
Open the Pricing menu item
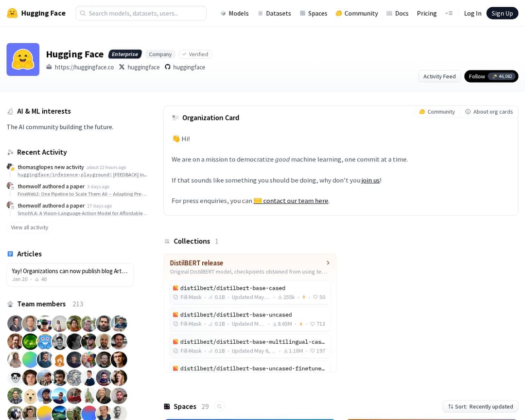click(427, 14)
